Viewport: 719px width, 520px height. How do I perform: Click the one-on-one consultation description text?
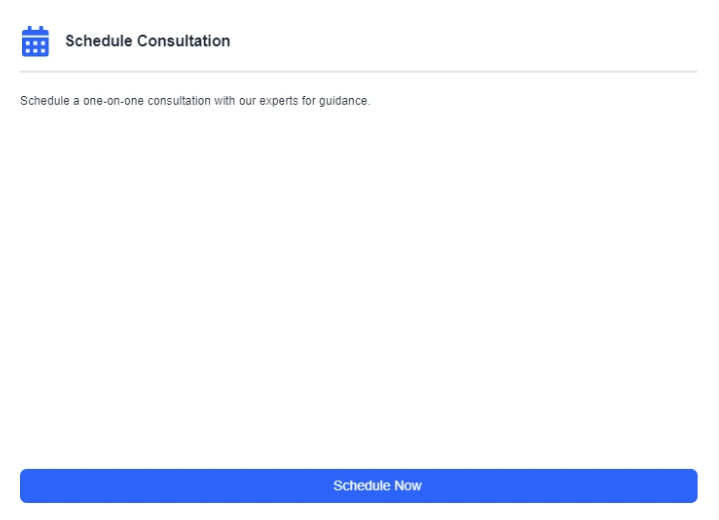[195, 101]
